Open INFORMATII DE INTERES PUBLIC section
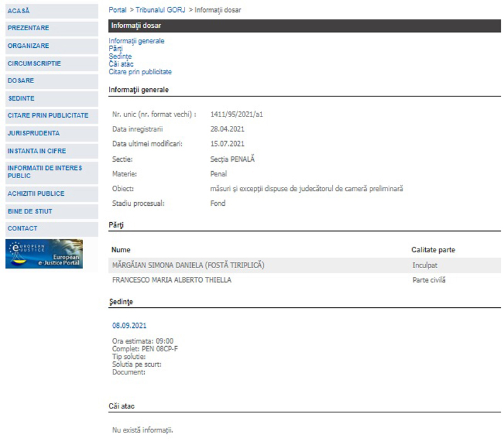 tap(45, 172)
